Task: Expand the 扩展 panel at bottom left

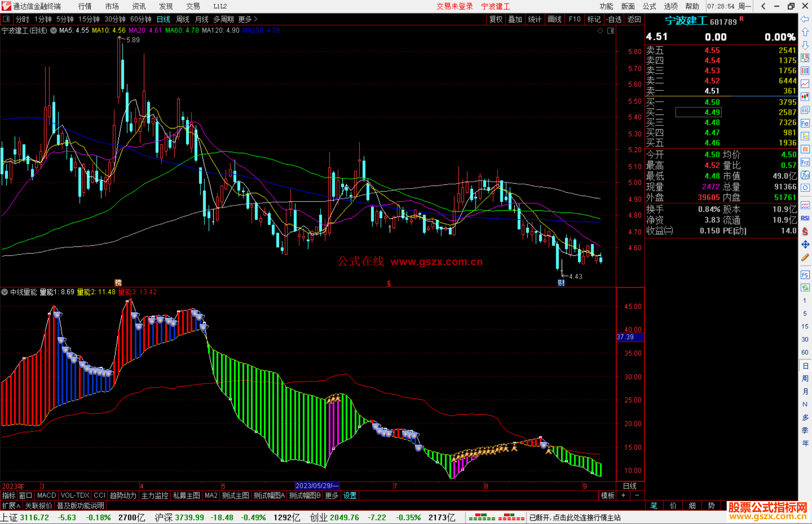Action: (x=11, y=506)
